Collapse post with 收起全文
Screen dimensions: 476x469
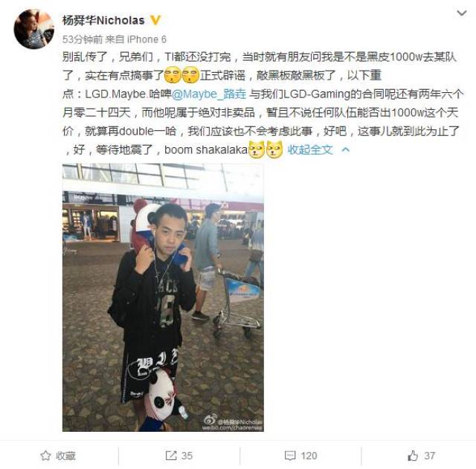(x=310, y=149)
